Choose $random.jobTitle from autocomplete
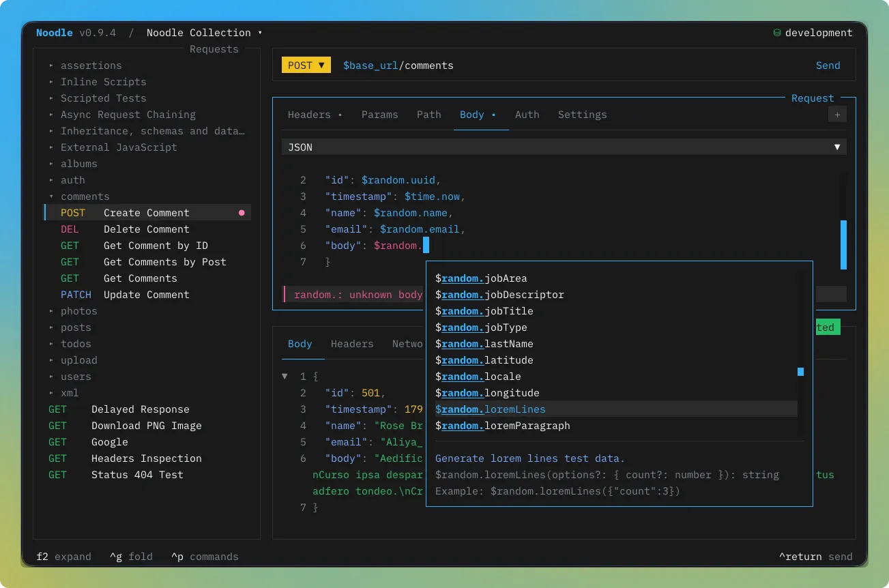 616,311
